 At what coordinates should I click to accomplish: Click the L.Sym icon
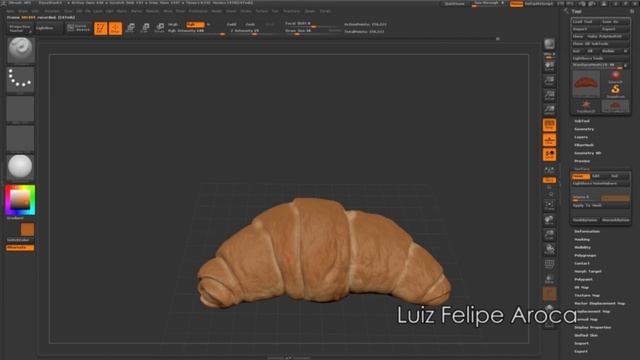click(x=549, y=170)
